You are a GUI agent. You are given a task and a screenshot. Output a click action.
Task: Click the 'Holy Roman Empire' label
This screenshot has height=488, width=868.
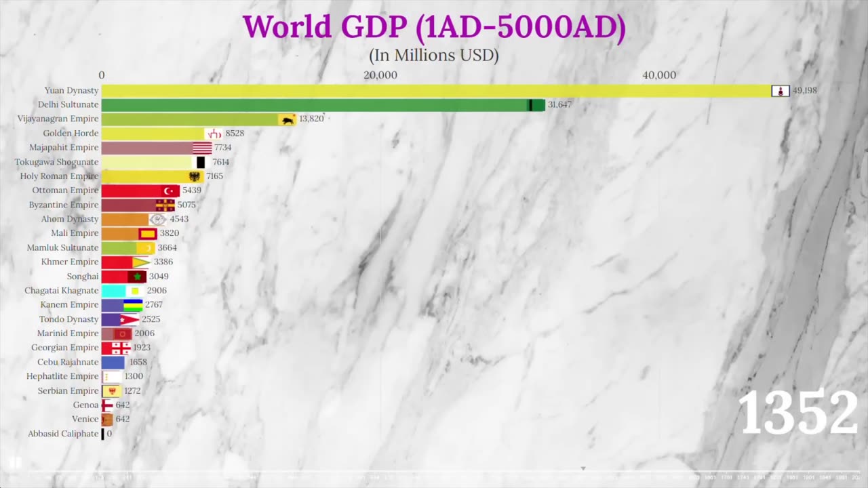click(59, 176)
